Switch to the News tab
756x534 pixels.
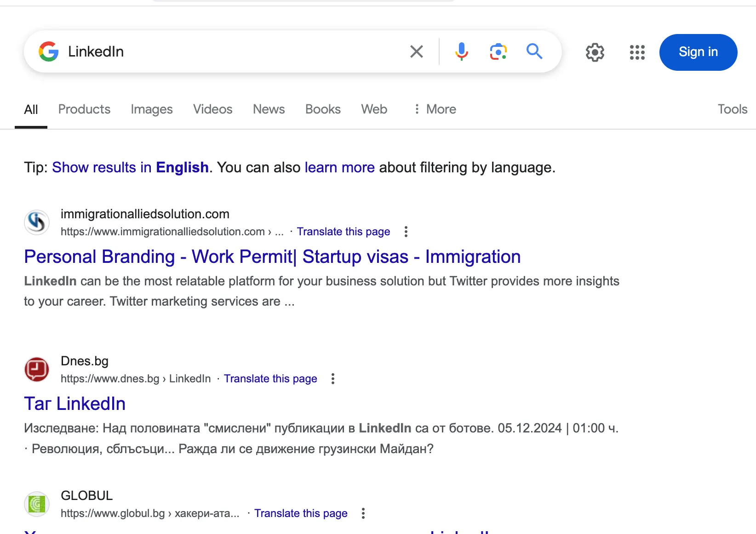coord(269,109)
